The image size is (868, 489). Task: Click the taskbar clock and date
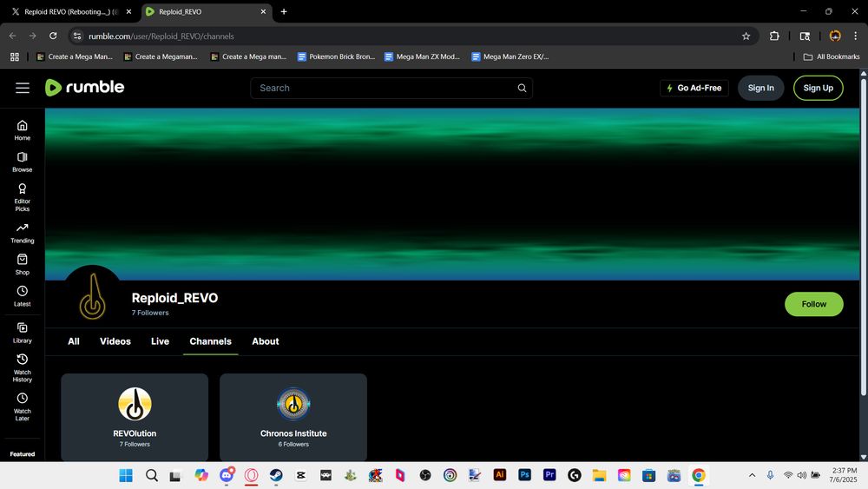tap(844, 475)
